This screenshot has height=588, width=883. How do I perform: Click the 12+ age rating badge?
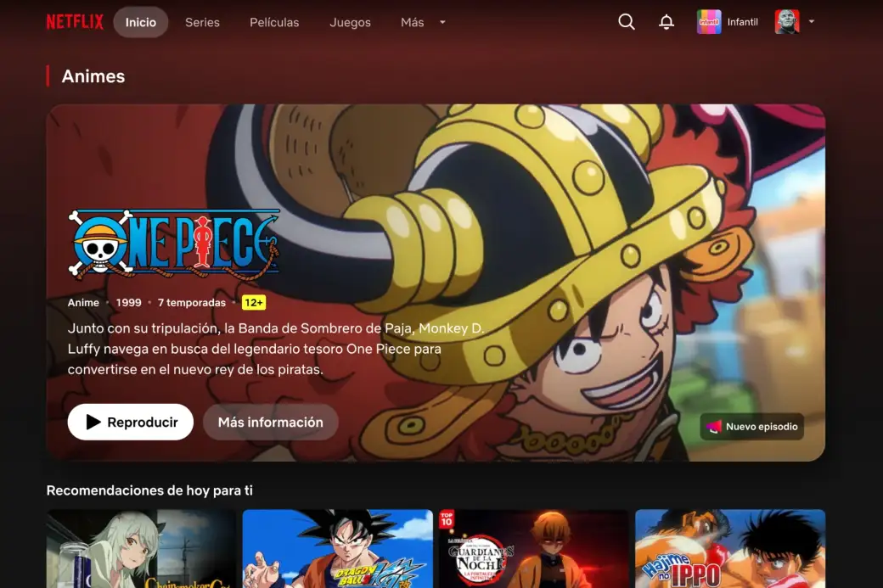coord(253,303)
